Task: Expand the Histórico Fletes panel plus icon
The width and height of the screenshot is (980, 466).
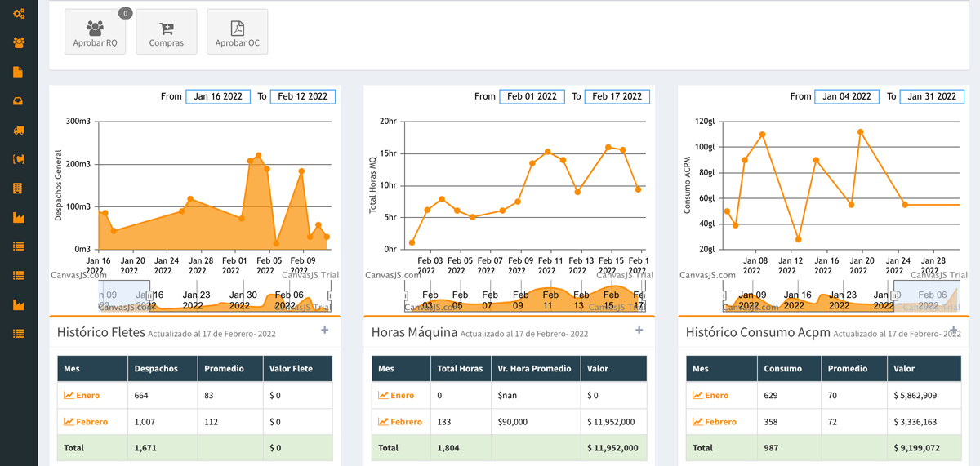Action: pos(325,331)
